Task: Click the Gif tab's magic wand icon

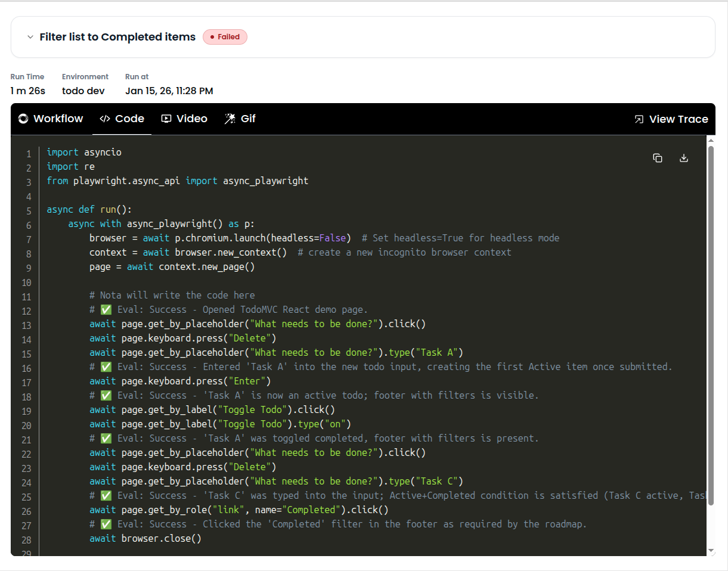Action: [230, 119]
